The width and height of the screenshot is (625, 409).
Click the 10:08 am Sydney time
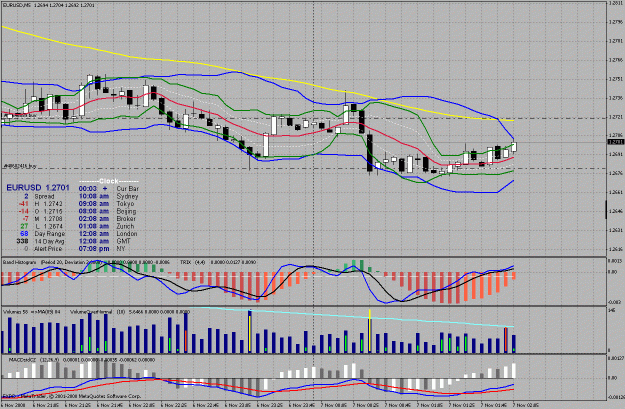(94, 196)
